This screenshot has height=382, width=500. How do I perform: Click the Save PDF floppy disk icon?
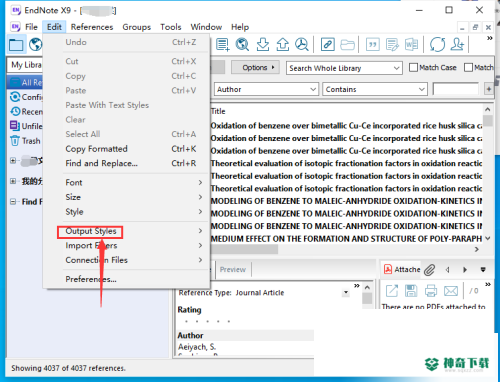(411, 291)
